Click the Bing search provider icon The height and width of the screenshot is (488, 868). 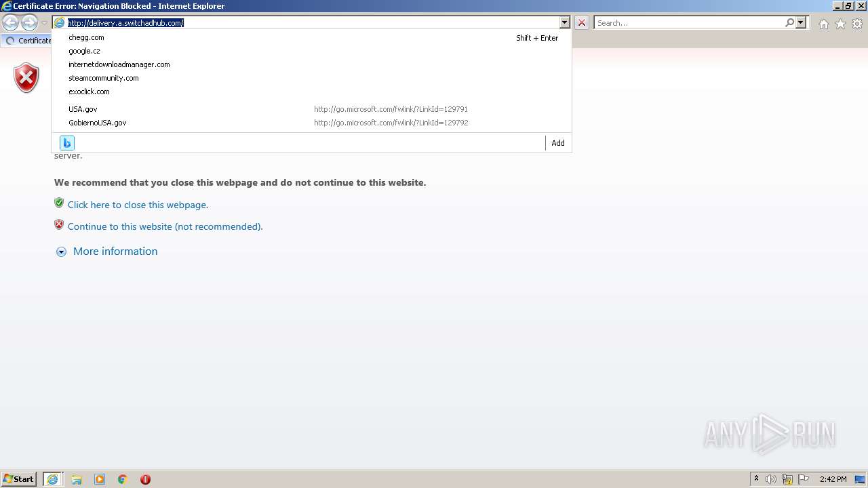[x=67, y=143]
